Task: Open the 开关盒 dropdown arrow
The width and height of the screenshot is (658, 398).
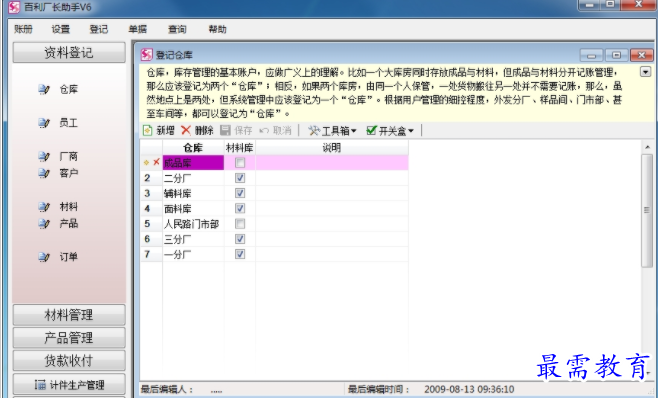Action: (x=411, y=131)
